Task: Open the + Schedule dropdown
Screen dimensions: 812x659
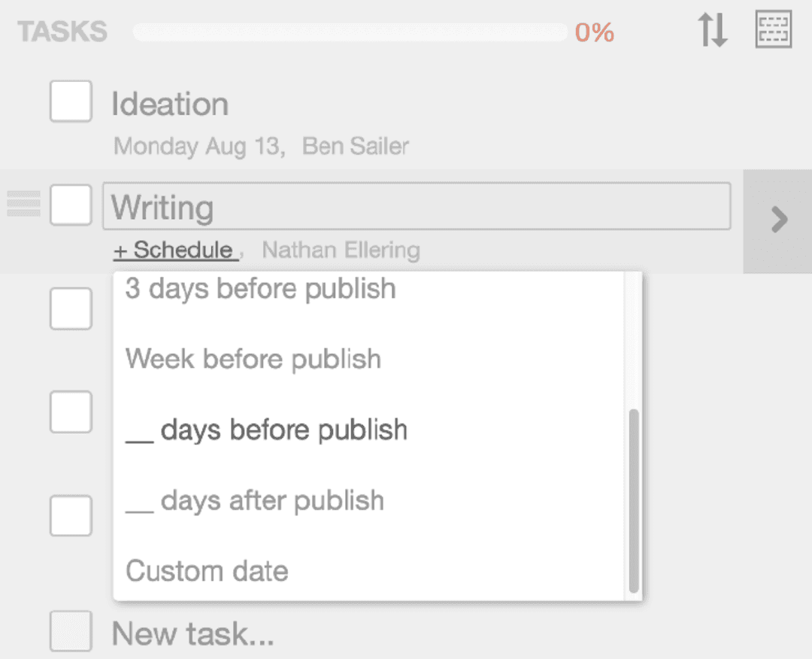Action: (x=175, y=250)
